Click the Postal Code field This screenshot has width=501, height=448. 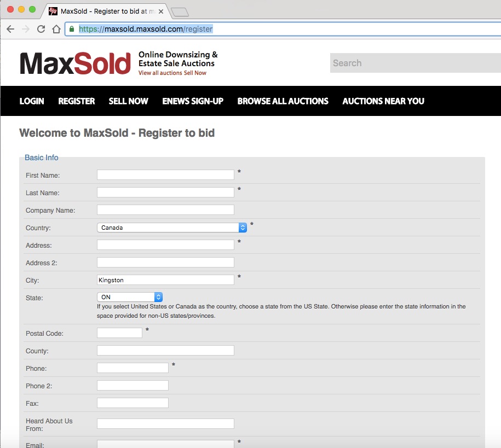click(x=119, y=333)
